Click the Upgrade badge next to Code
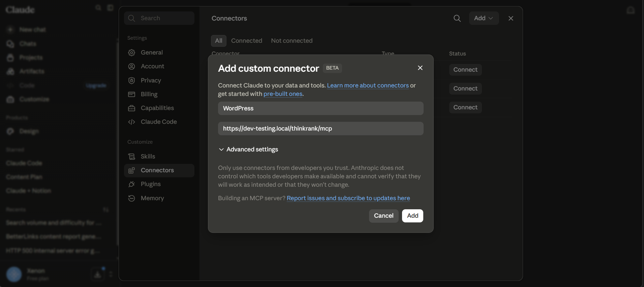The width and height of the screenshot is (644, 287). [x=96, y=85]
